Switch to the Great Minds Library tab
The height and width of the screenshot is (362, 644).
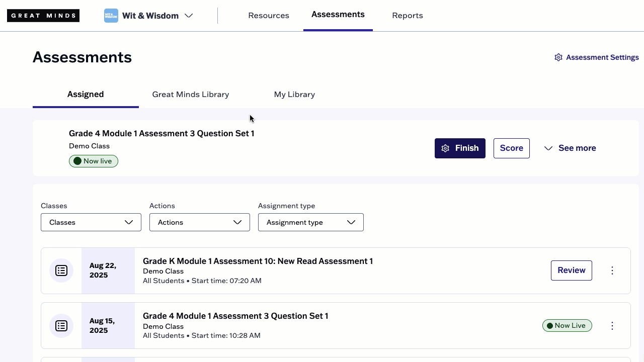(x=191, y=95)
